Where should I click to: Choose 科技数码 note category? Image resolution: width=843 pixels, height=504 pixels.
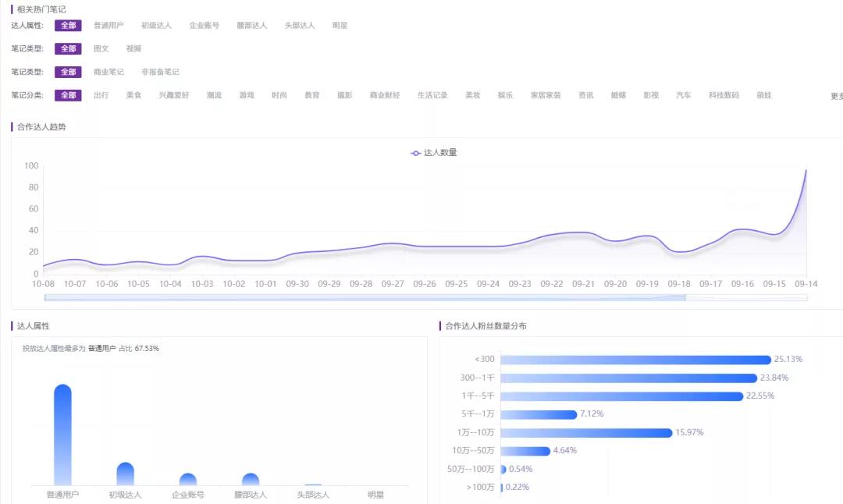tap(724, 95)
